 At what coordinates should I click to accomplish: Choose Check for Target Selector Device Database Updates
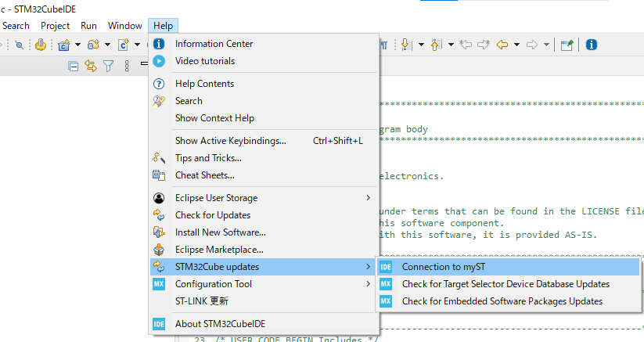point(509,284)
